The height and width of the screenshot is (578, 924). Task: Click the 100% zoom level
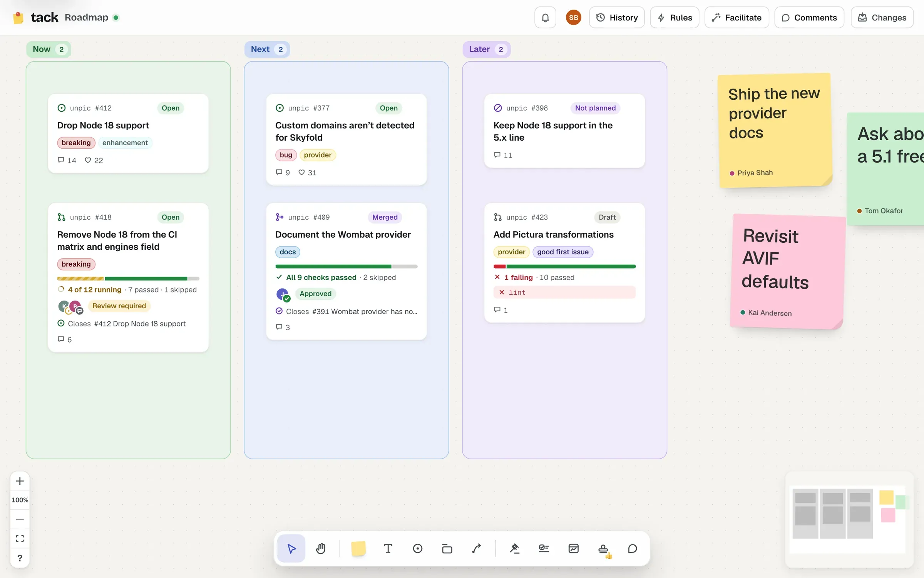(x=20, y=500)
